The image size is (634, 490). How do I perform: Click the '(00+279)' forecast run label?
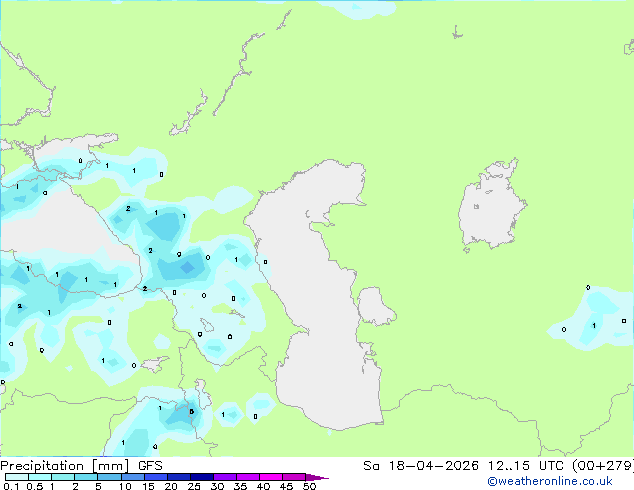pos(603,466)
